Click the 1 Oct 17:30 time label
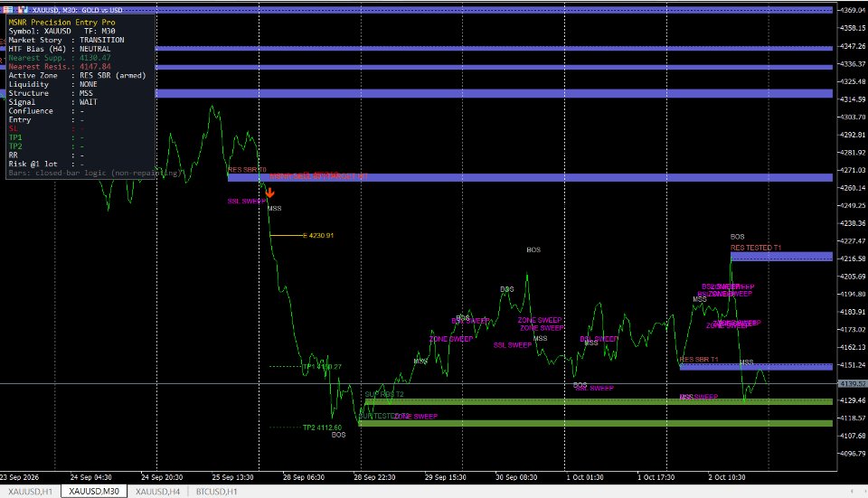868x498 pixels. pos(656,477)
